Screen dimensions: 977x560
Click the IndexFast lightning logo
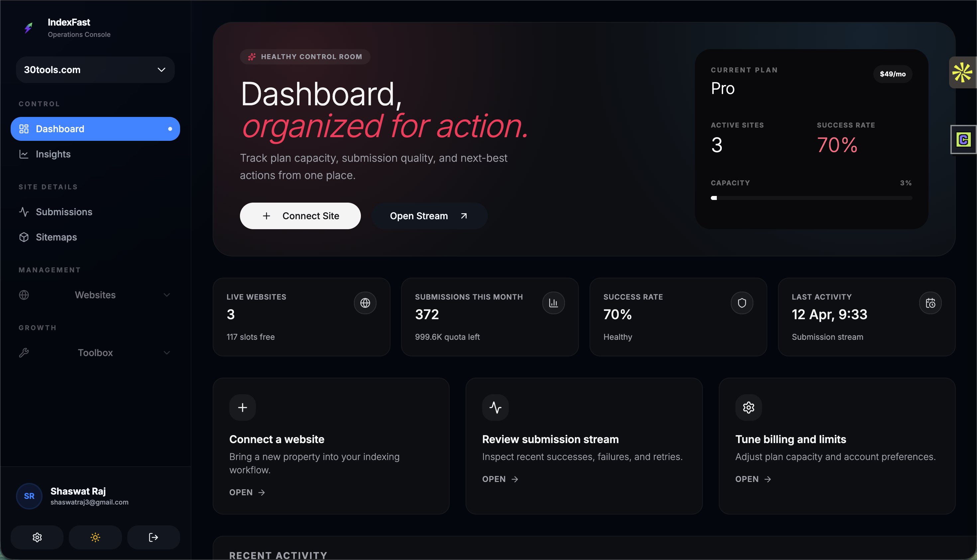click(x=29, y=28)
